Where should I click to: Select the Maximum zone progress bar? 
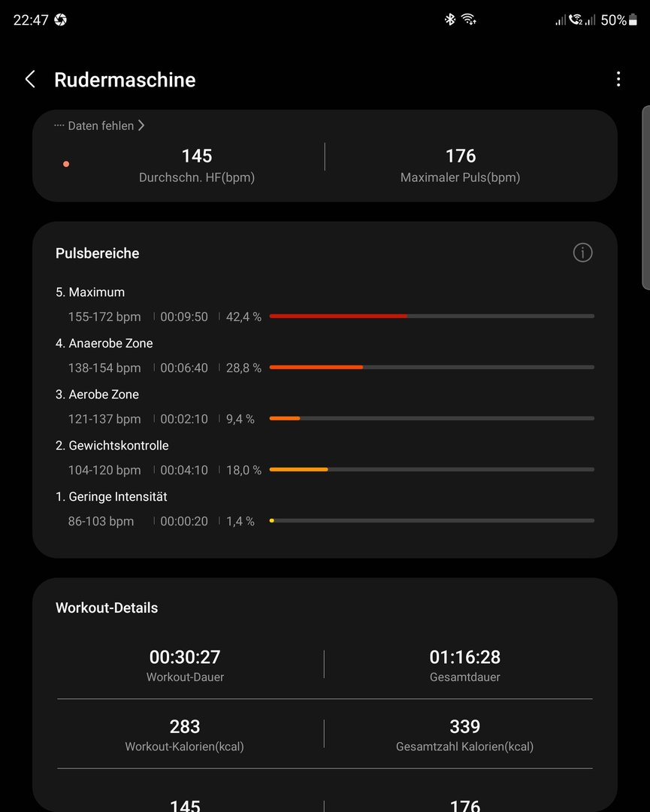coord(431,316)
